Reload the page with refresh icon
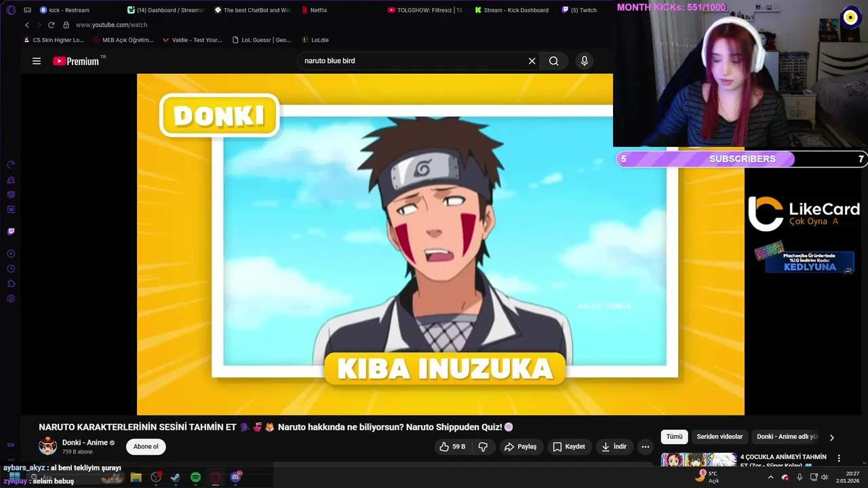The height and width of the screenshot is (488, 868). 51,25
